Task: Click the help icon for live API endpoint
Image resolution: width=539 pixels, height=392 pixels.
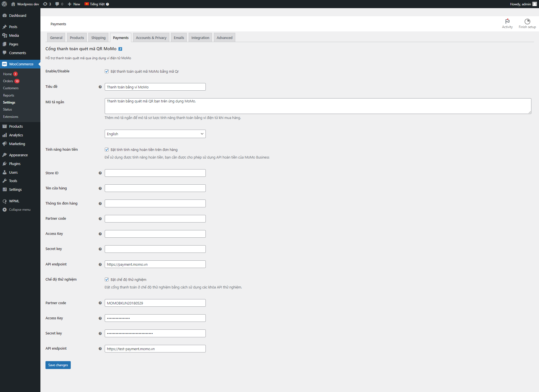Action: tap(100, 264)
